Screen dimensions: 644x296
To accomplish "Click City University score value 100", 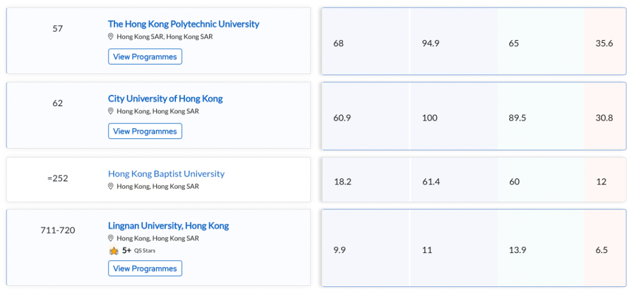I will 429,118.
